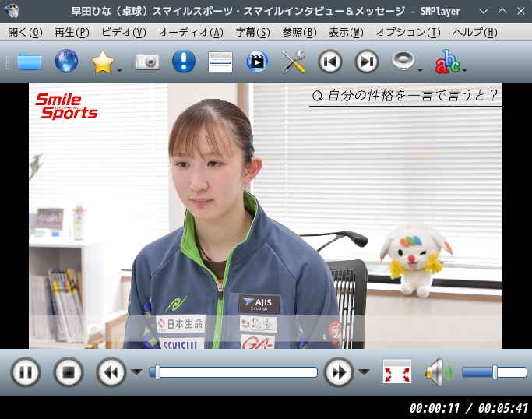The height and width of the screenshot is (419, 532).
Task: Stop the video playback
Action: [69, 372]
